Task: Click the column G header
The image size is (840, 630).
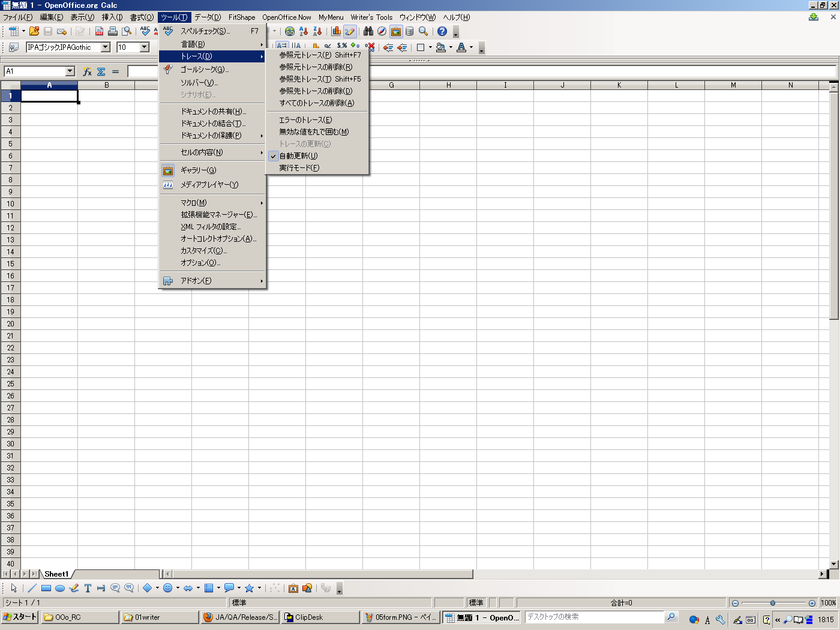Action: [x=391, y=85]
